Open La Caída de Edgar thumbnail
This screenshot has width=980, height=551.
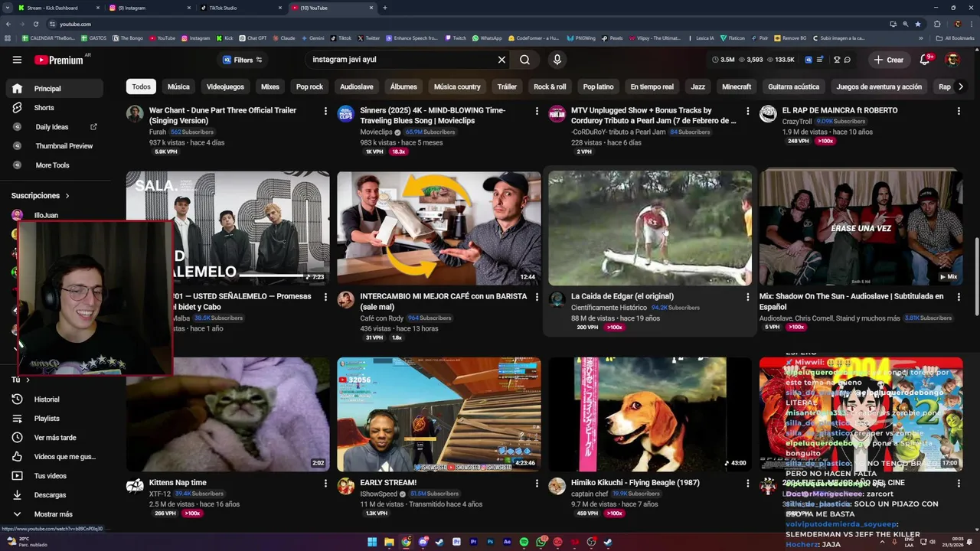coord(650,228)
